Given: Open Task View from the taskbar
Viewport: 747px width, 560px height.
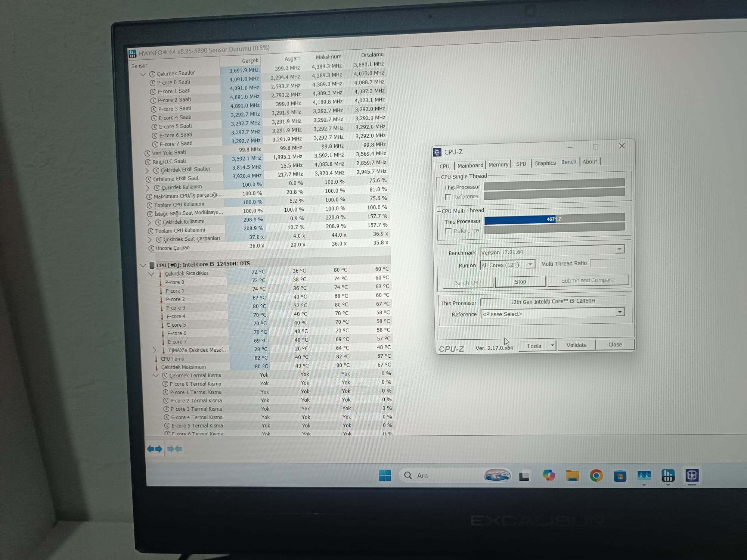Looking at the screenshot, I should (x=524, y=476).
